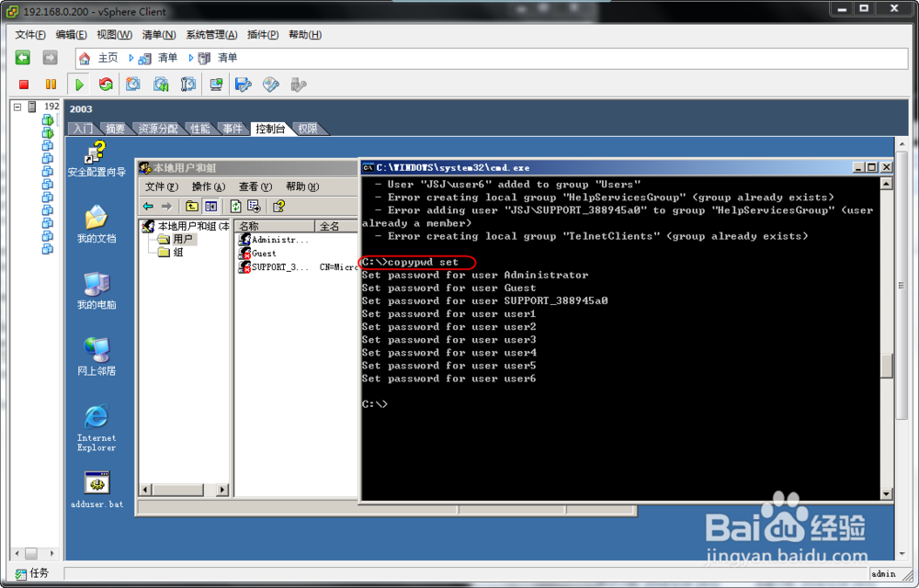
Task: Open the 任务 panel in status bar
Action: coord(33,573)
